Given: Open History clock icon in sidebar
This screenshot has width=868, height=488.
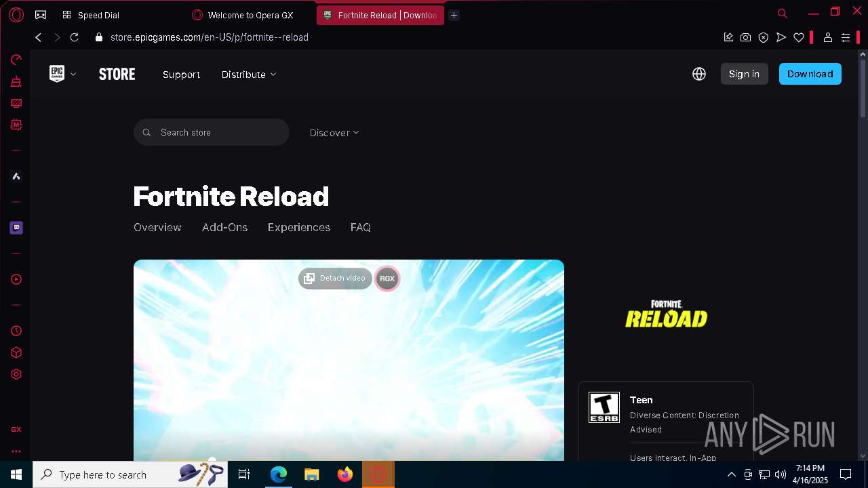Looking at the screenshot, I should (x=16, y=331).
